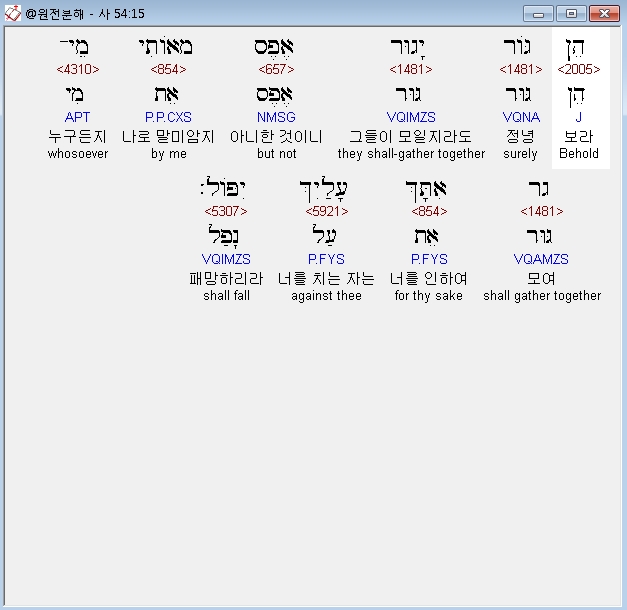
Task: Click P.FYS above 너를 인하여
Action: pos(429,259)
